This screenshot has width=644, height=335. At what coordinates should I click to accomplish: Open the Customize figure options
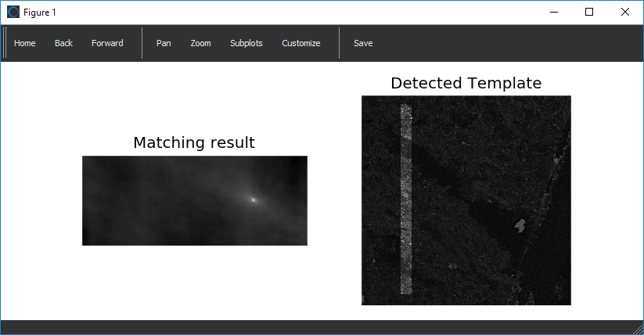click(x=300, y=43)
